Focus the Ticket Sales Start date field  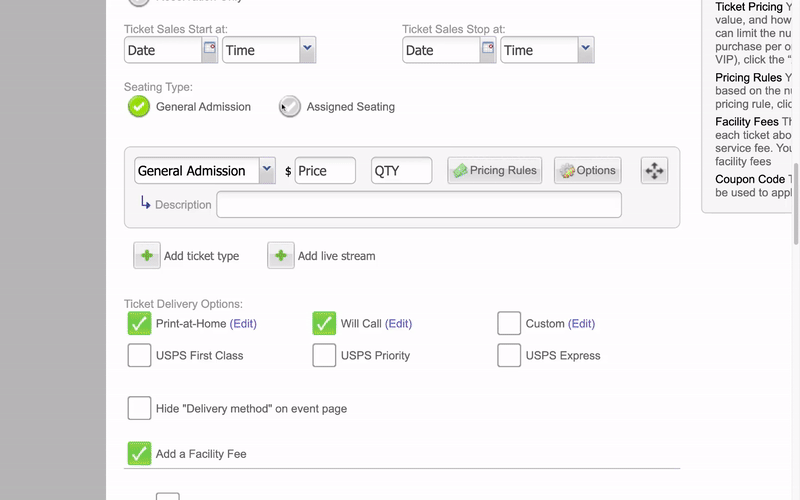coord(163,49)
